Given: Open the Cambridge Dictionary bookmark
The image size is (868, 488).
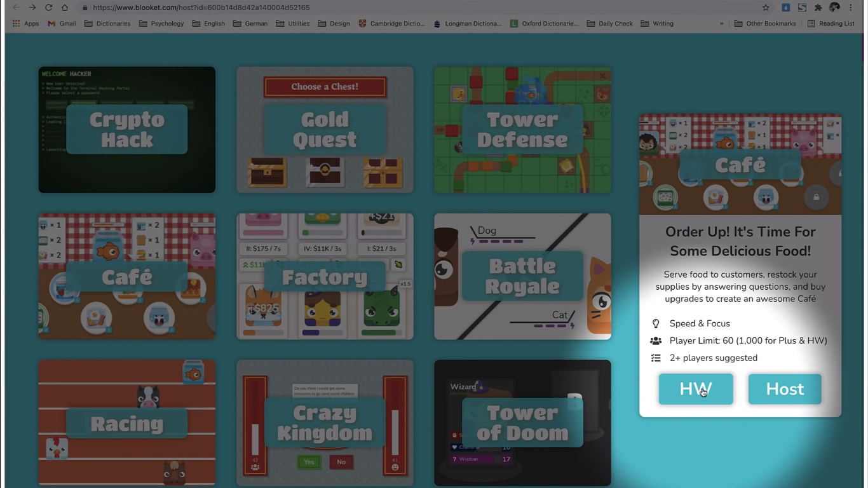Looking at the screenshot, I should 392,24.
